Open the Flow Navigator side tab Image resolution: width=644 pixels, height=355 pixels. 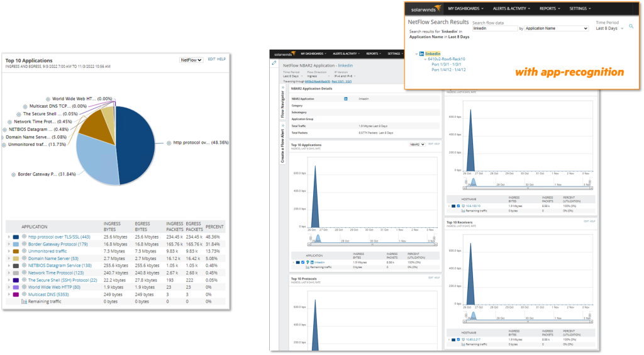282,103
